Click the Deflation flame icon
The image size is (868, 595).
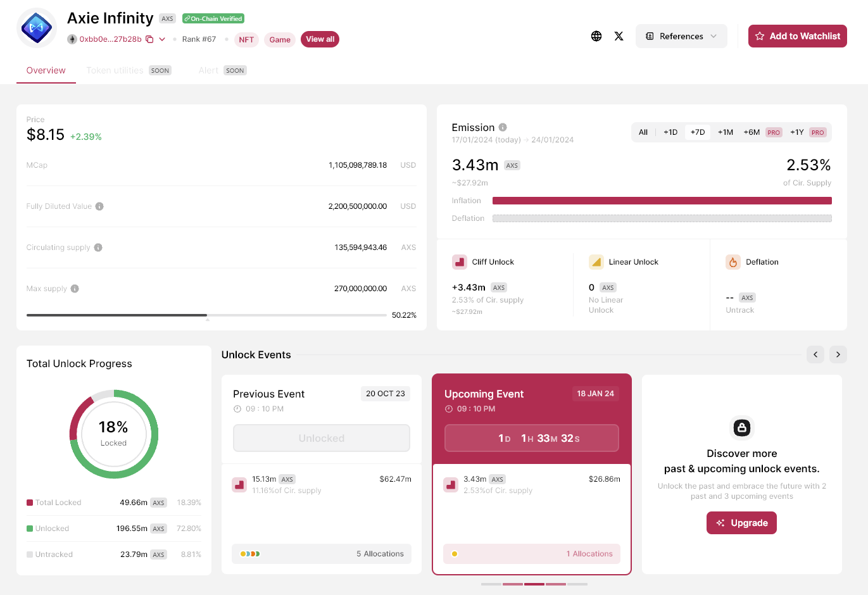coord(733,262)
